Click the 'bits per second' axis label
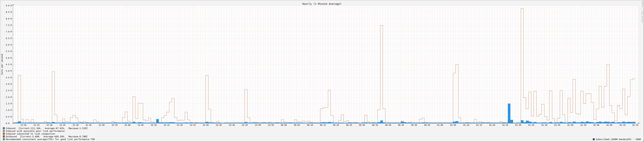Screen dimensions: 644x142 [2, 64]
